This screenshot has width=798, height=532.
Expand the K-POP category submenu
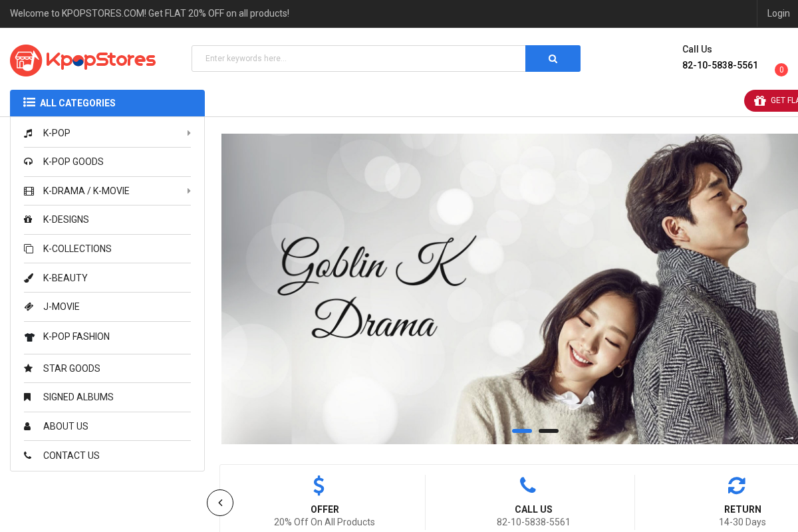coord(189,133)
